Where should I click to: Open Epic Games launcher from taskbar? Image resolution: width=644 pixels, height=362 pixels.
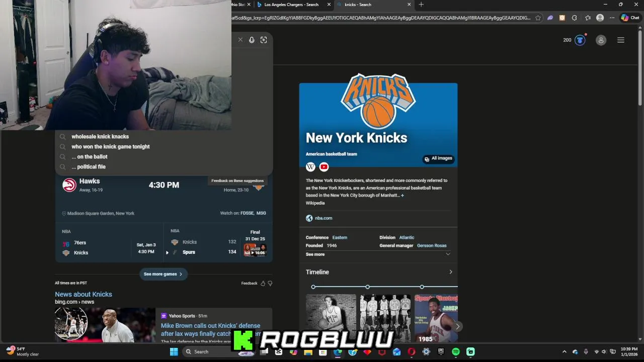[x=441, y=351]
